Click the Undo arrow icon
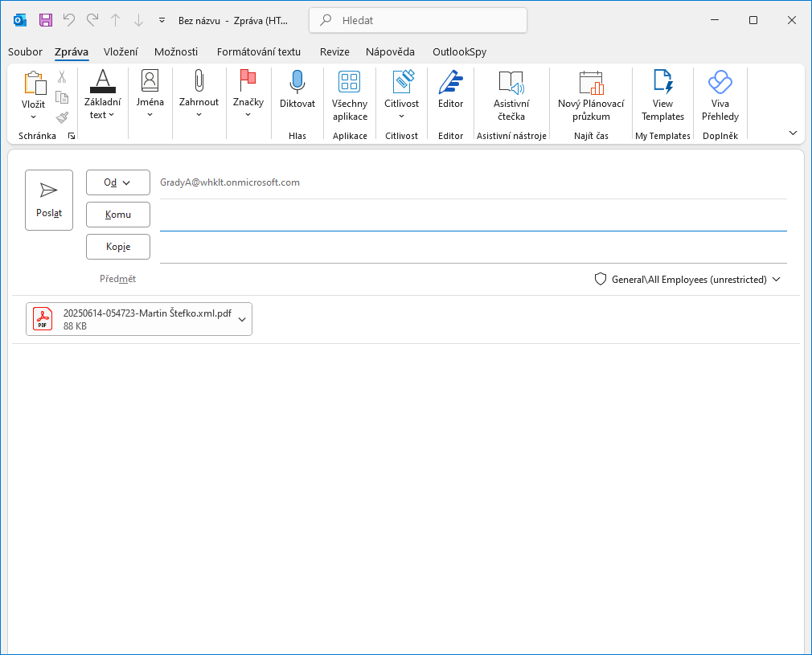 pyautogui.click(x=69, y=20)
